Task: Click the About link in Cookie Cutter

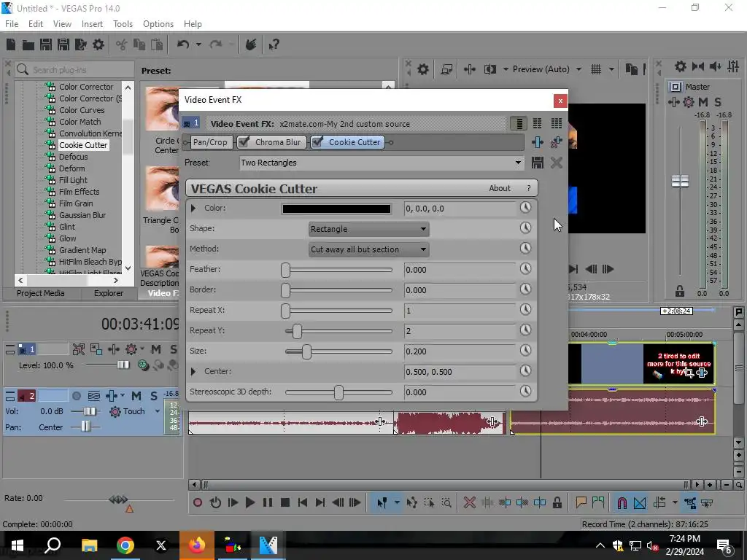Action: (x=499, y=188)
